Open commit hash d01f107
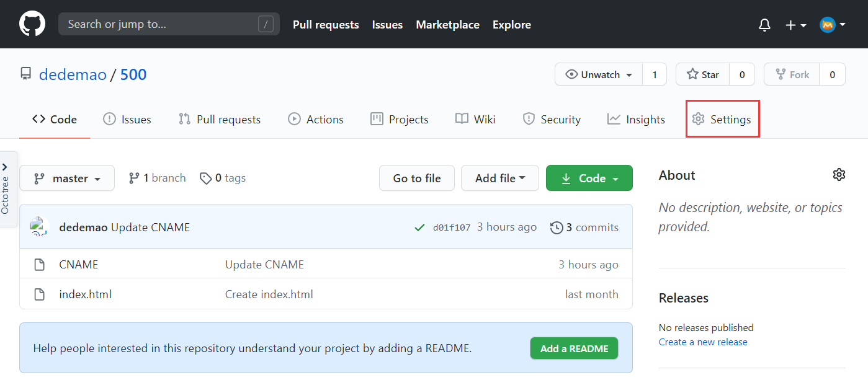The height and width of the screenshot is (380, 868). (452, 228)
